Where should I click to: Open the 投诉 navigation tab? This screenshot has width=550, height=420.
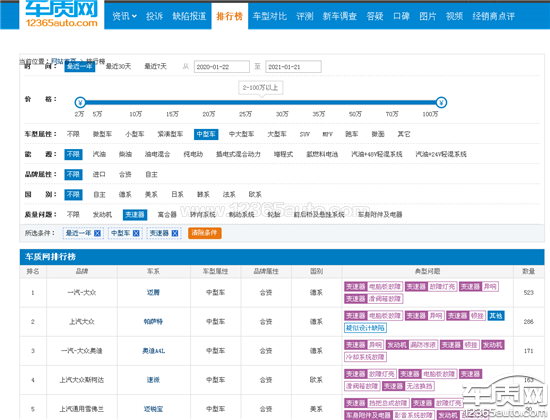pyautogui.click(x=154, y=16)
